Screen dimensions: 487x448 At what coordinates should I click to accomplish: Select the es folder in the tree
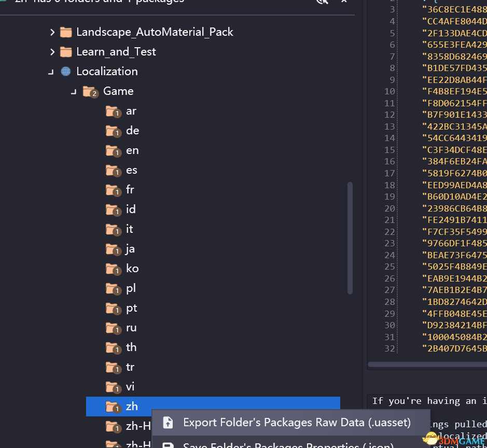(131, 170)
